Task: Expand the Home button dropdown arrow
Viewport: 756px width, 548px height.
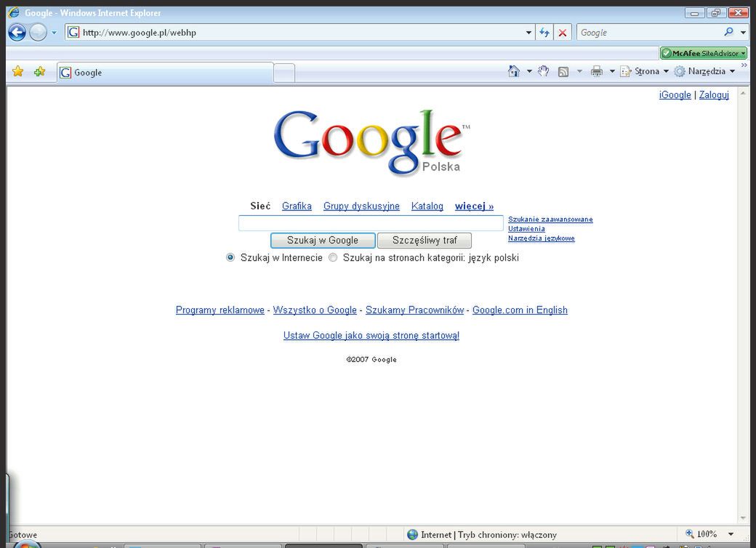Action: [x=529, y=71]
